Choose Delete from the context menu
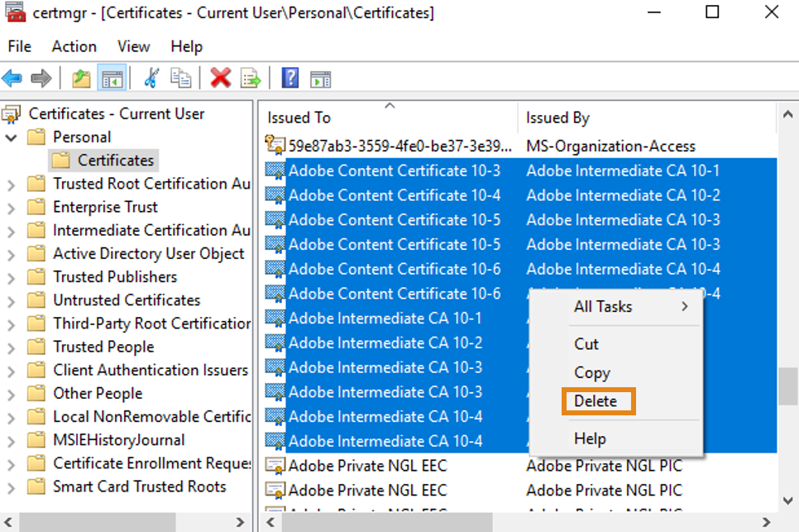This screenshot has height=532, width=799. tap(596, 401)
